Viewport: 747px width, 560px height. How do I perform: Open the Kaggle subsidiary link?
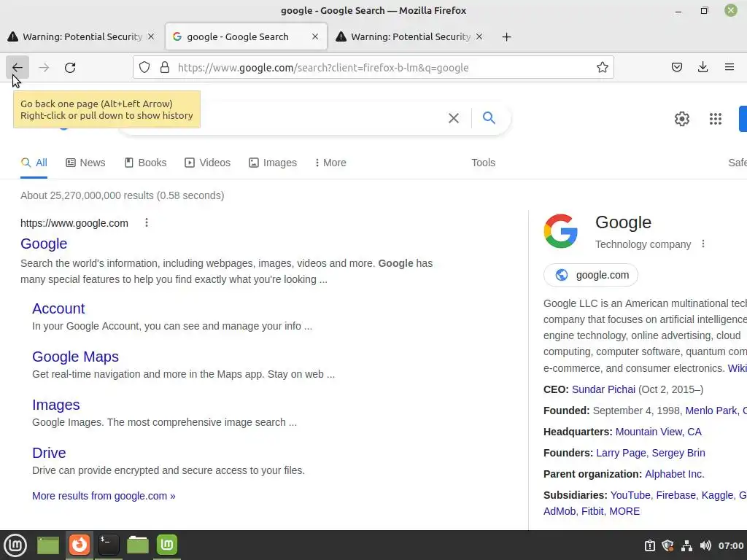(718, 495)
